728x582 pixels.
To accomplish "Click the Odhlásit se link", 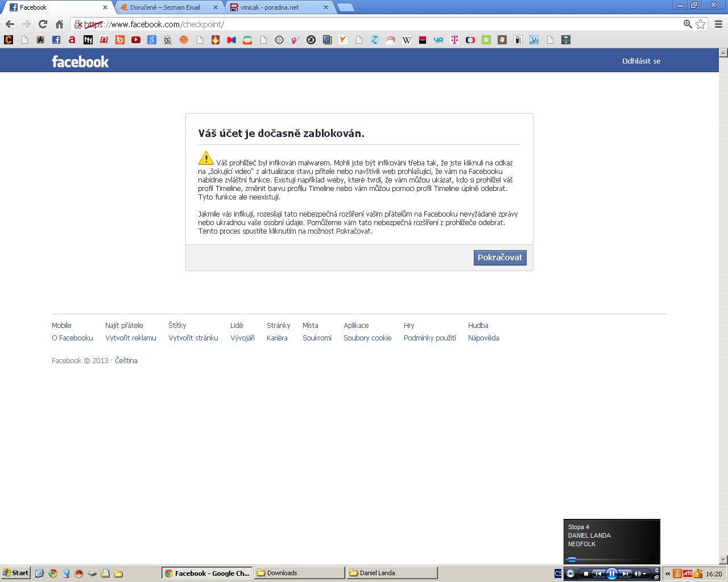I will [641, 61].
